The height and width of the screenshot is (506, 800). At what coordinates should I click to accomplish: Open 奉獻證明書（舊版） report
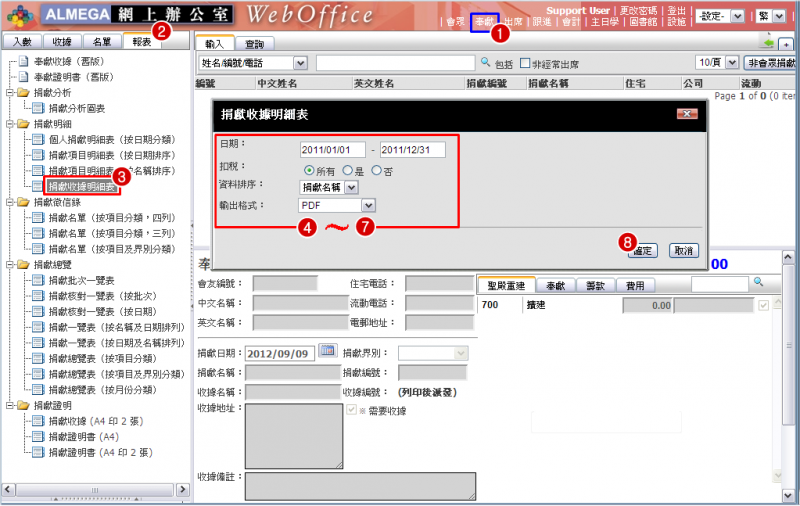pyautogui.click(x=73, y=77)
